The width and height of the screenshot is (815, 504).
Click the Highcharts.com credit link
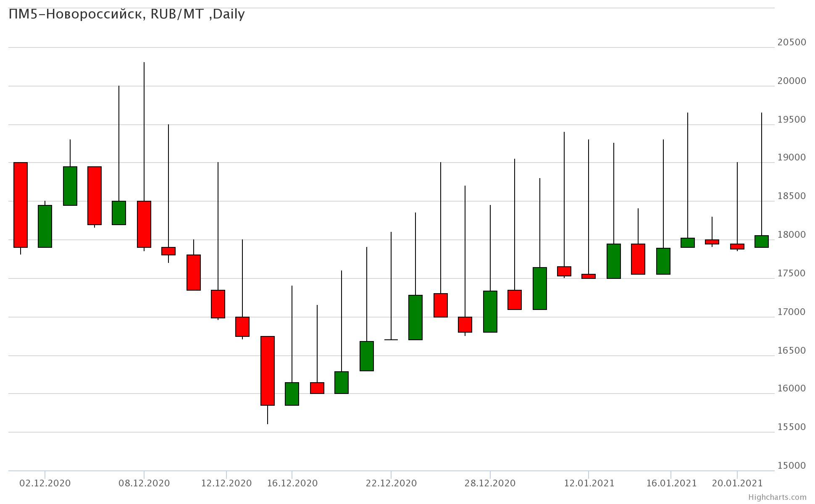click(x=777, y=497)
